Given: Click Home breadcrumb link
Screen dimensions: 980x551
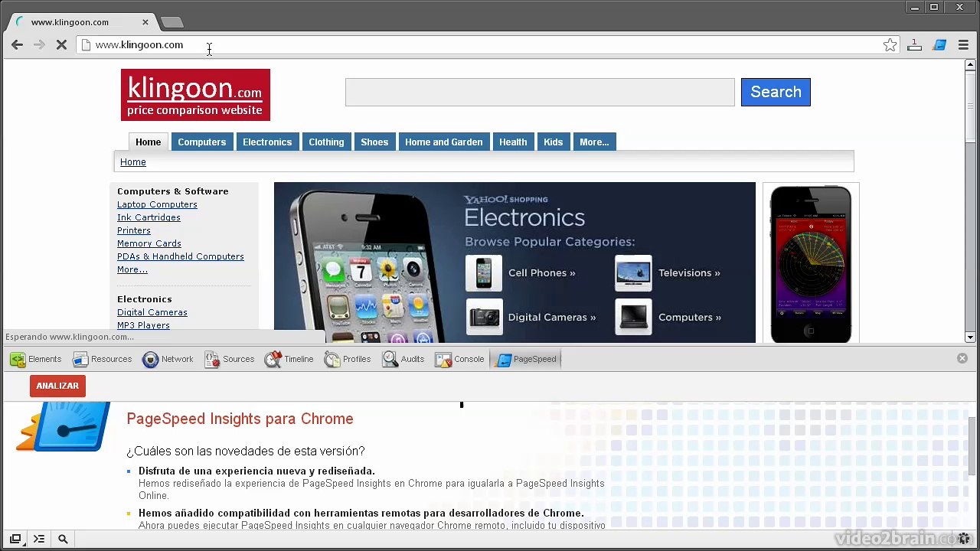Looking at the screenshot, I should pos(133,162).
